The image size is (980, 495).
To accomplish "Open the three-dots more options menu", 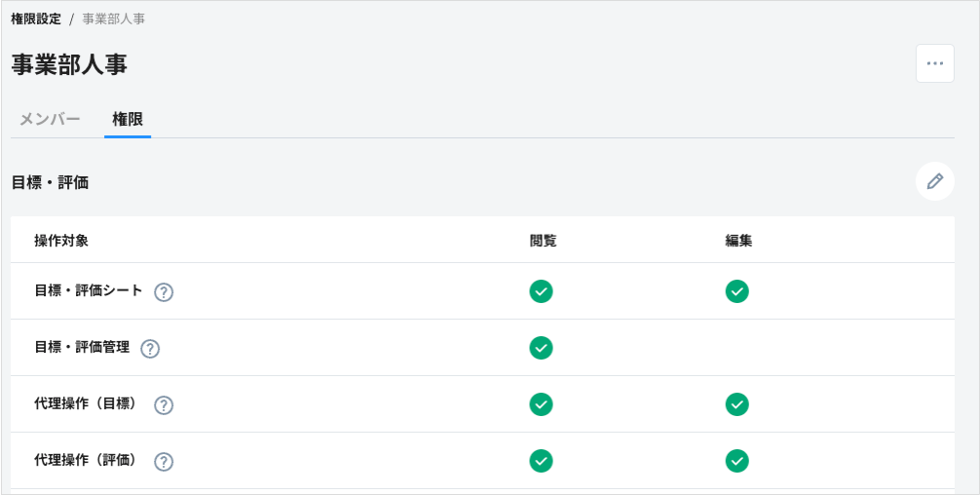I will 934,63.
